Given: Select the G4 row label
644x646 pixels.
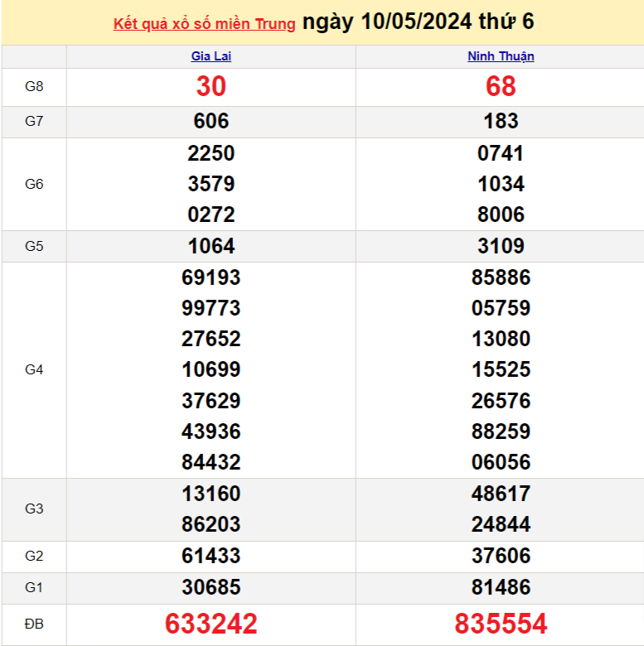Looking at the screenshot, I should click(34, 370).
